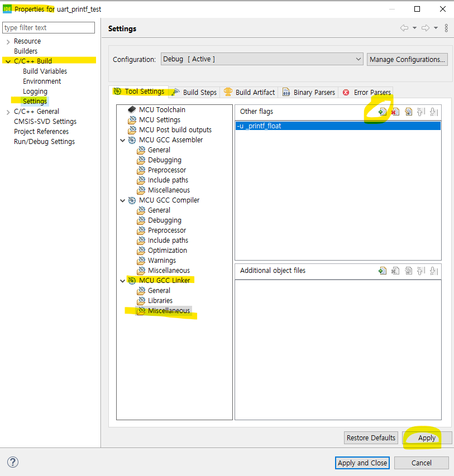Select Compiler Include paths item
This screenshot has width=454, height=476.
[x=163, y=241]
